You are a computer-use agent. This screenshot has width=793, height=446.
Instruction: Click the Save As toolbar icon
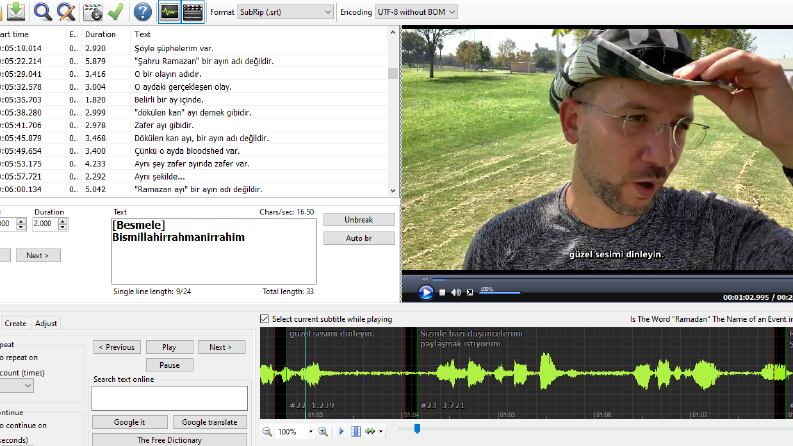click(16, 12)
